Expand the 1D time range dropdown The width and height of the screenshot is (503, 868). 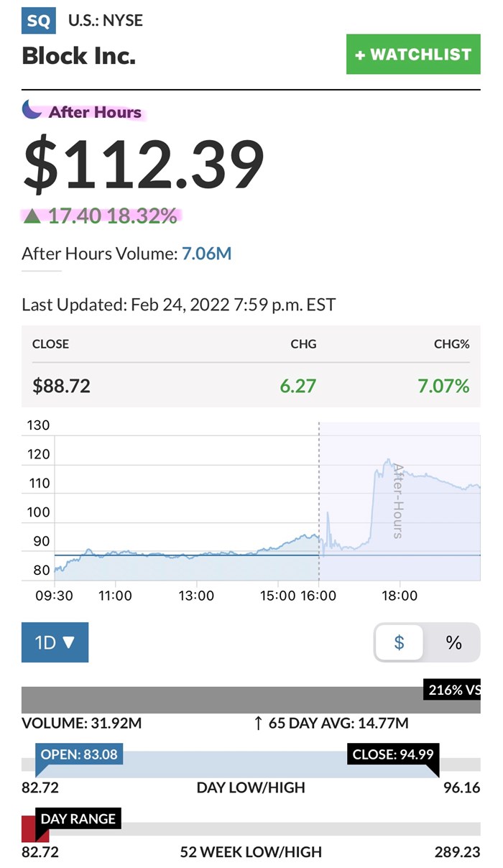coord(55,642)
